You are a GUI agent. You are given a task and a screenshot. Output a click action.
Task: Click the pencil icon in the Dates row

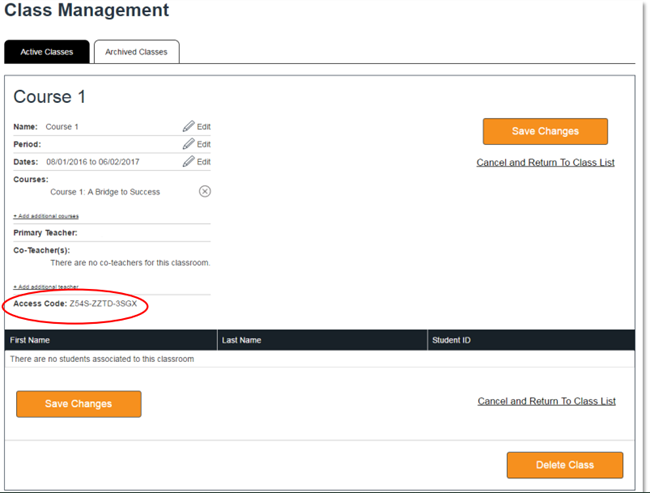[x=188, y=161]
